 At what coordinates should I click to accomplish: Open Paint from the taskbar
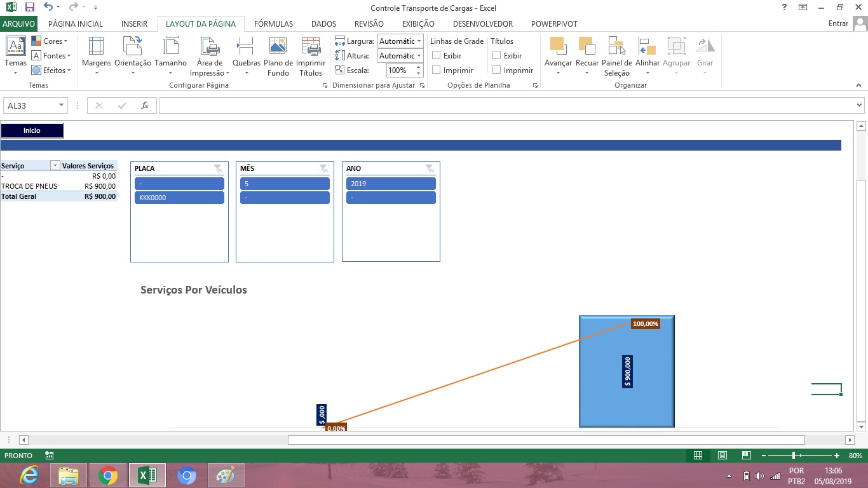226,475
